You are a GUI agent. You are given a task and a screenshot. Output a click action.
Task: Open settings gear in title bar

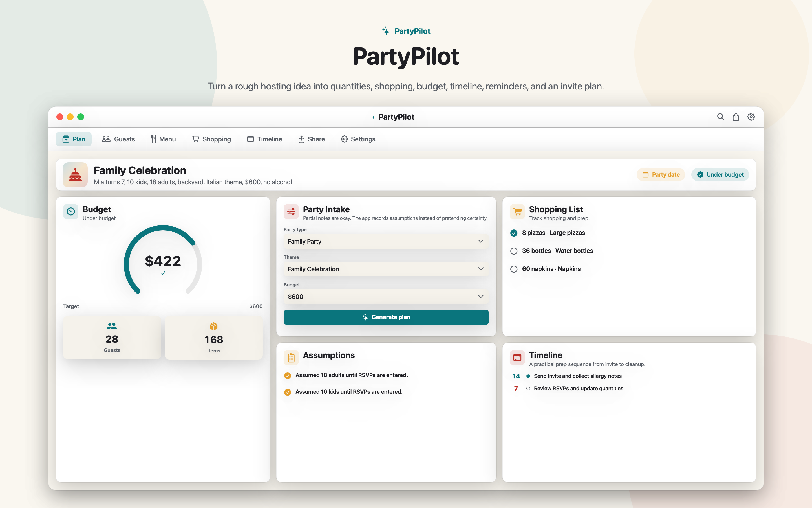pos(751,117)
